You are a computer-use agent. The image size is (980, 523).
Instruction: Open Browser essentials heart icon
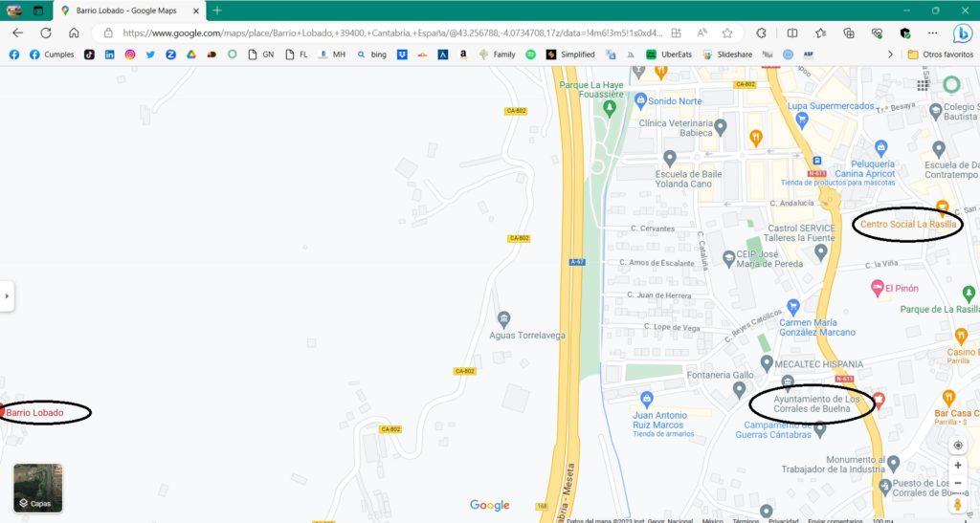[x=877, y=33]
